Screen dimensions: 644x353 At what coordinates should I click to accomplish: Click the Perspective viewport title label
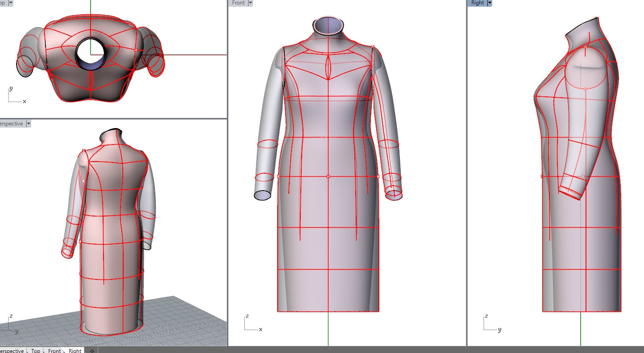12,124
